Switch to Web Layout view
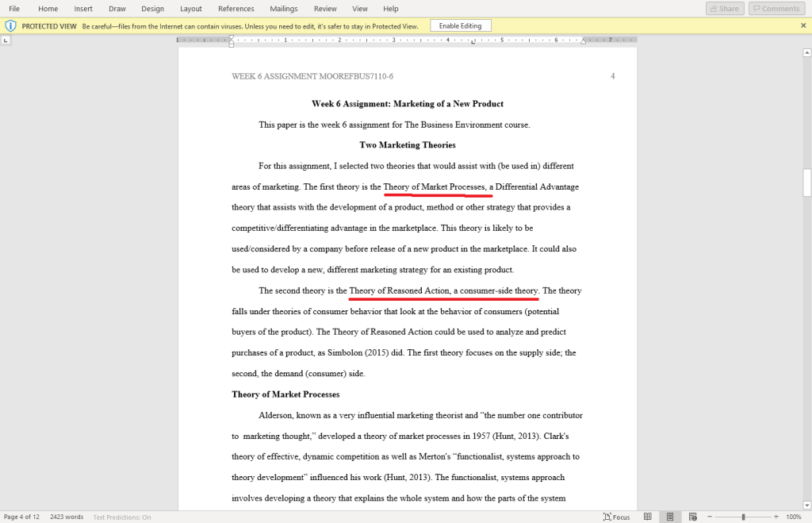The image size is (812, 523). click(692, 517)
